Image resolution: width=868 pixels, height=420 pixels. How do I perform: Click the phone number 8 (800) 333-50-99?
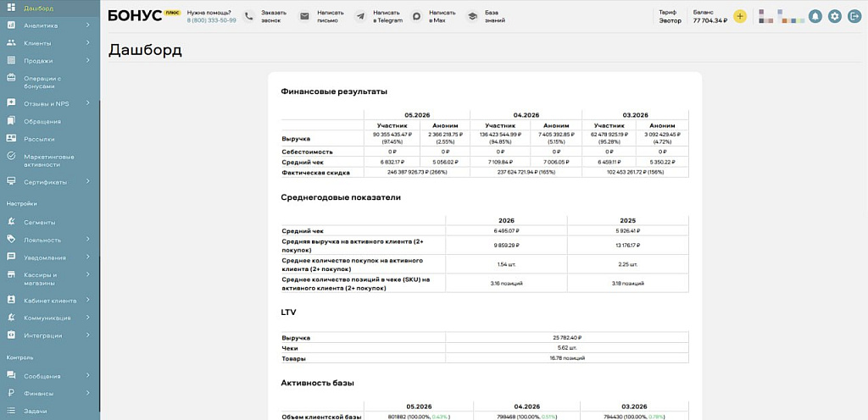pyautogui.click(x=211, y=20)
